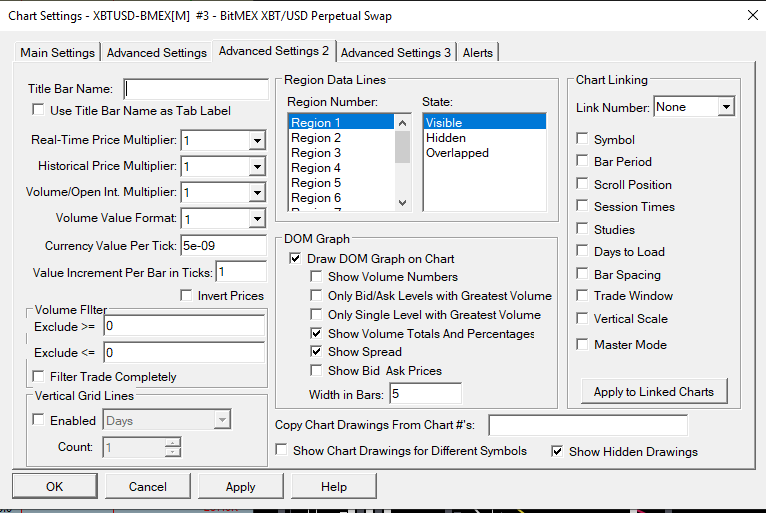The image size is (766, 513).
Task: Open the Volume Value Format dropdown
Action: [257, 219]
